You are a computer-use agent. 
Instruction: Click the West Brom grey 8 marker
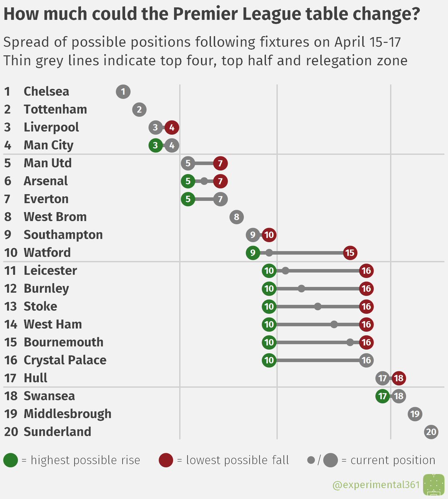[237, 217]
